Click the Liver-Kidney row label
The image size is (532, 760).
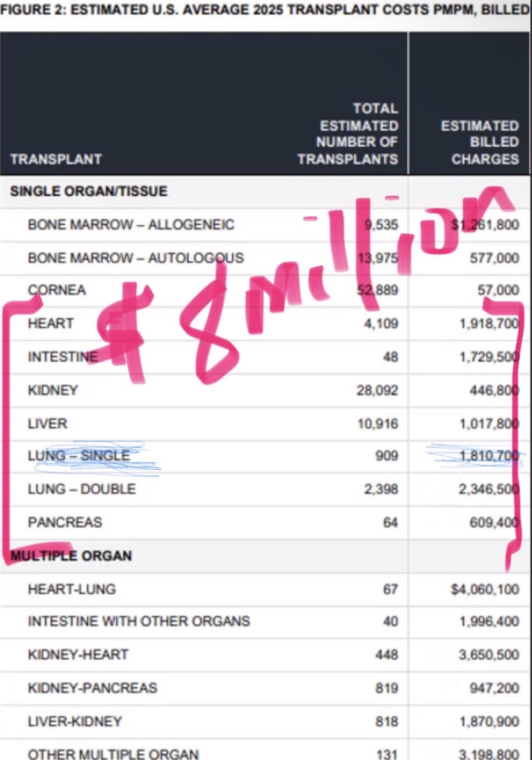tap(75, 721)
